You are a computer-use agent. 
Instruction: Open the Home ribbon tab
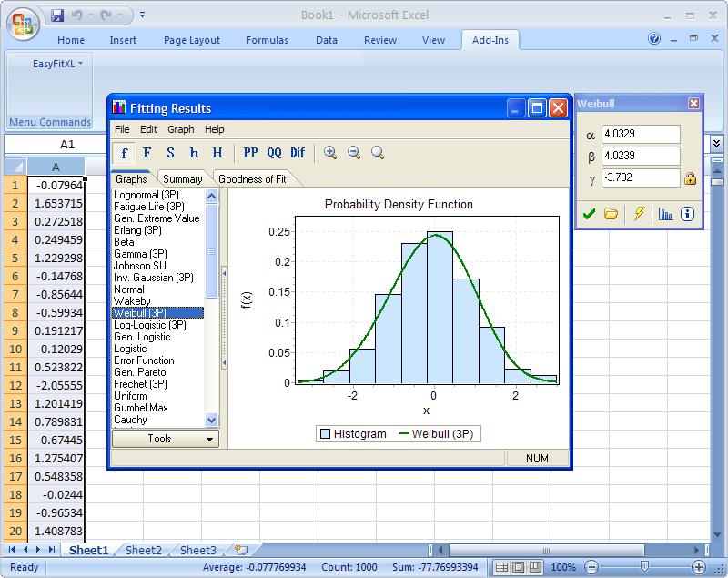(x=71, y=40)
